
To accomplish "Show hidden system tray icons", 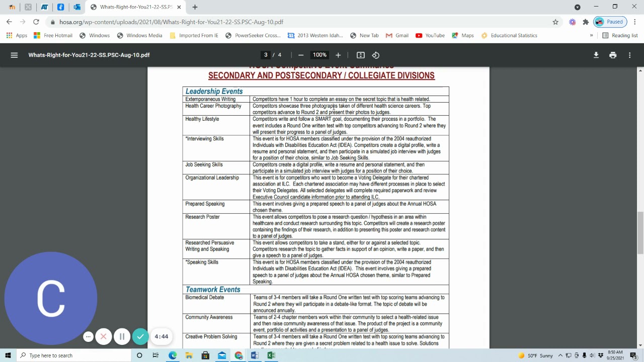I will [x=560, y=355].
